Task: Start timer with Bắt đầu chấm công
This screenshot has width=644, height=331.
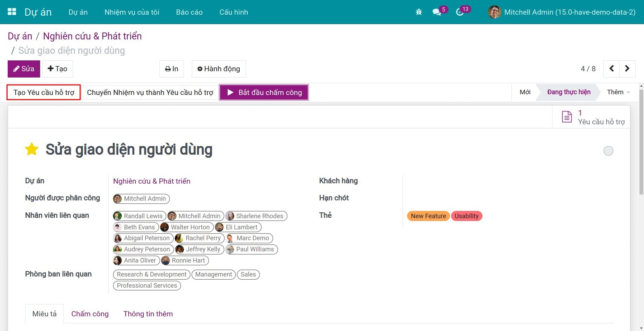Action: point(264,93)
